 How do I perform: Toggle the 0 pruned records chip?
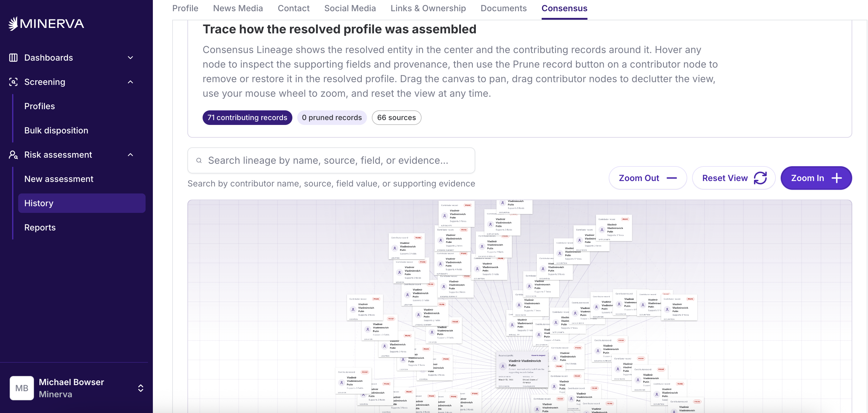point(331,118)
